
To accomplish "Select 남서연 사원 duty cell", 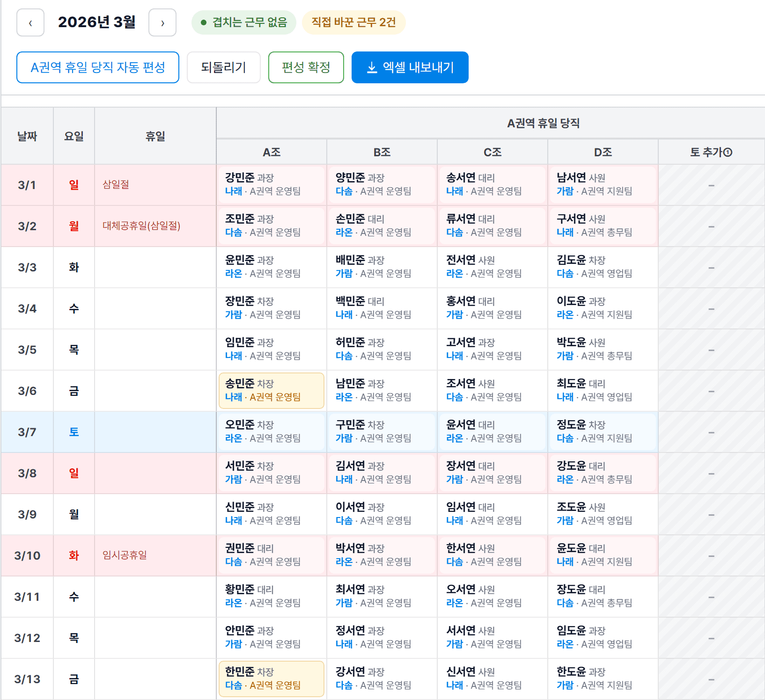I will coord(603,185).
